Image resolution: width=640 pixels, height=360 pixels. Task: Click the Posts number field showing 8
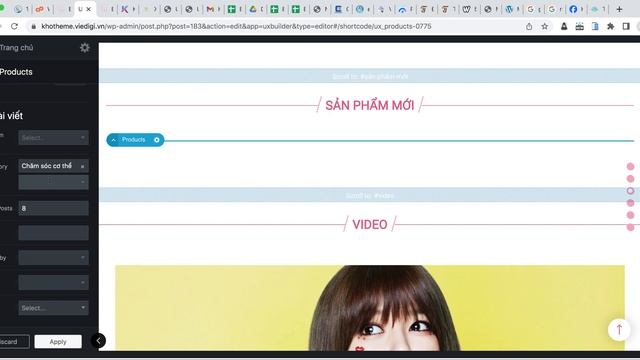pos(53,208)
